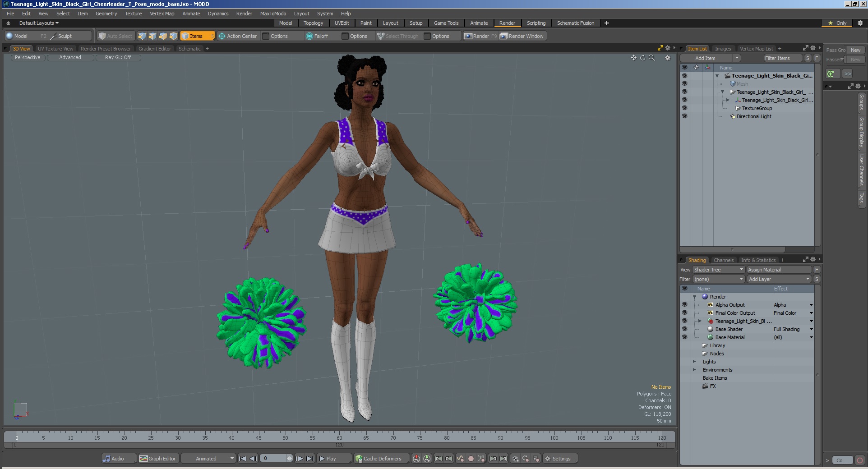Open the Graph Editor
868x469 pixels.
tap(158, 459)
